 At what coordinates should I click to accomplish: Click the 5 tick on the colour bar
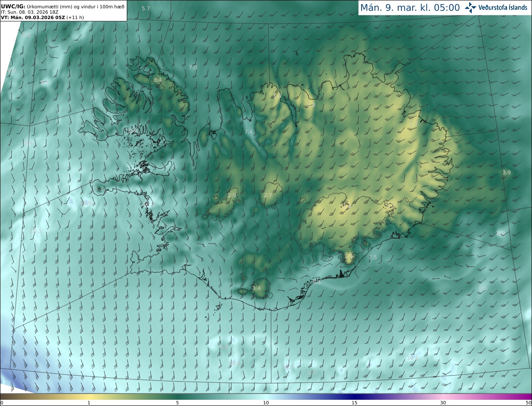(x=177, y=403)
